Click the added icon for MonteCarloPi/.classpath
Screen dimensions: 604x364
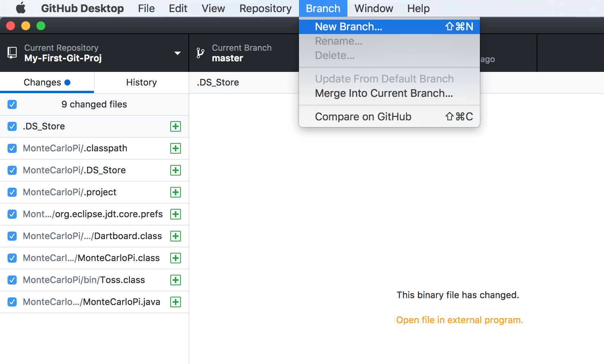coord(176,148)
